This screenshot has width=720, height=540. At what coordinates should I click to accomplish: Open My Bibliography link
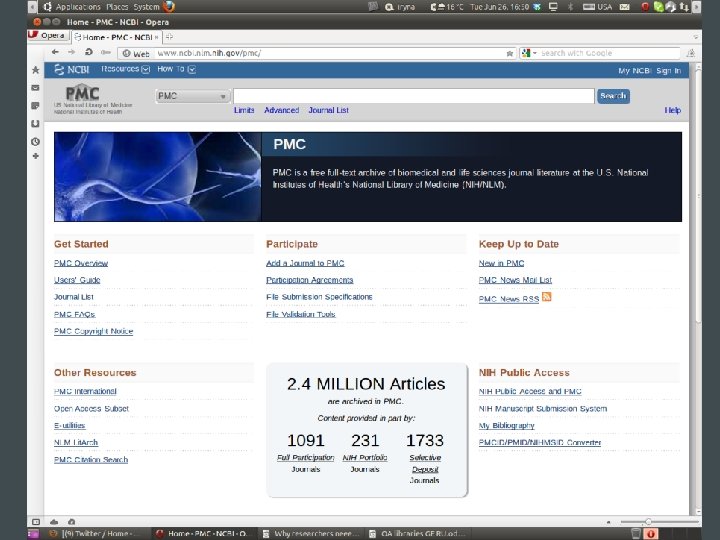506,425
